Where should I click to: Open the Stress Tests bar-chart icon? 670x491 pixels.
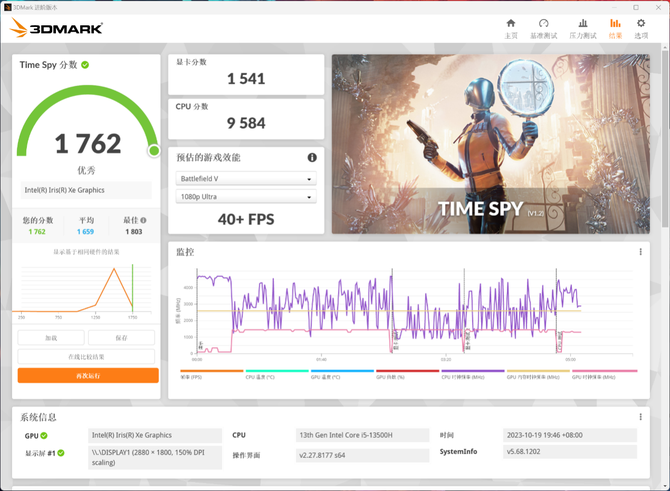click(x=583, y=23)
